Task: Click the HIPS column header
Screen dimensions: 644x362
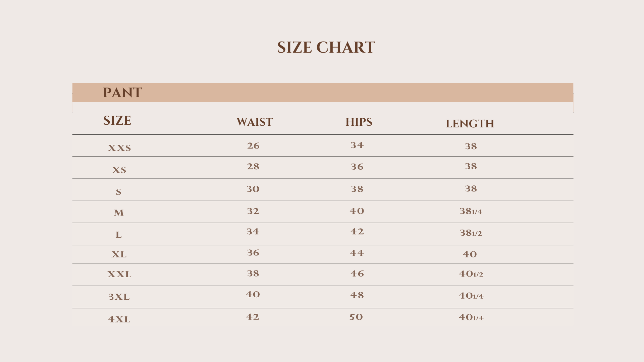Action: click(359, 122)
